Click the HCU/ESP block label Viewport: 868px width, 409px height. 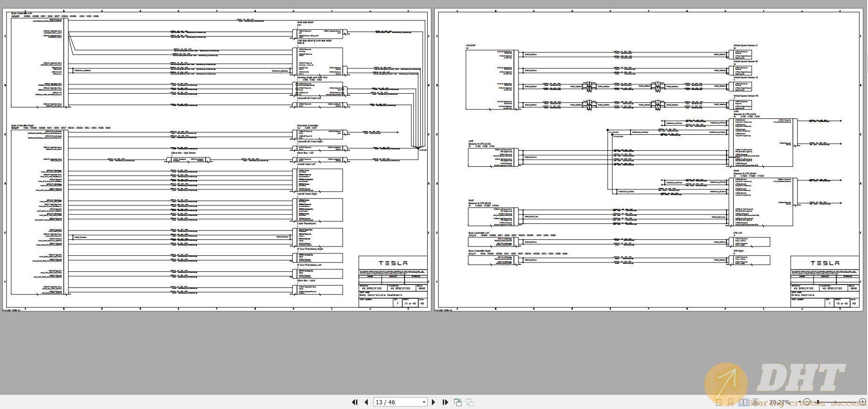point(471,46)
